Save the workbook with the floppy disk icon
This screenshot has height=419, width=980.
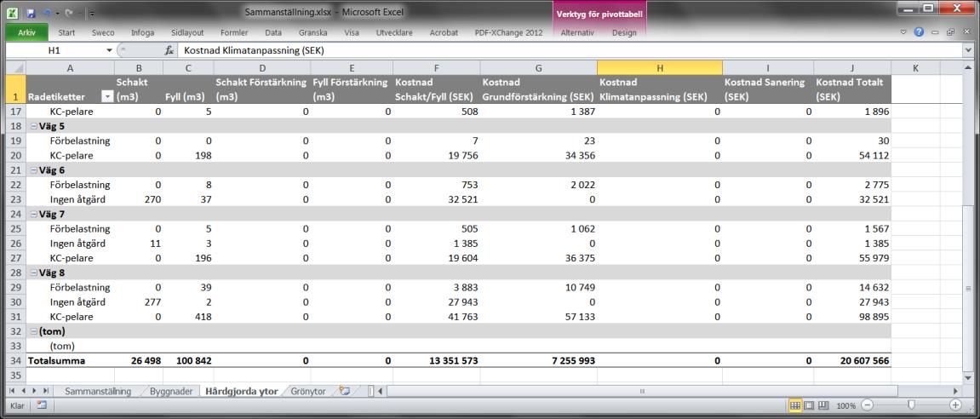tap(31, 13)
